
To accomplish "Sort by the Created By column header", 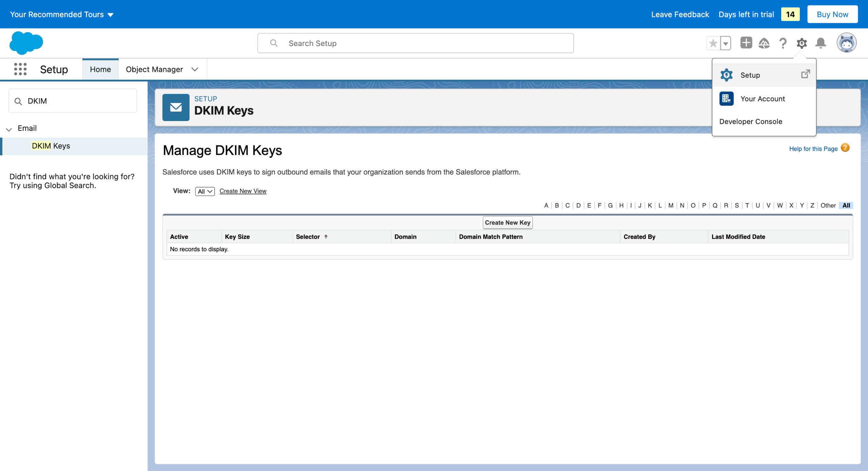I will (x=639, y=237).
